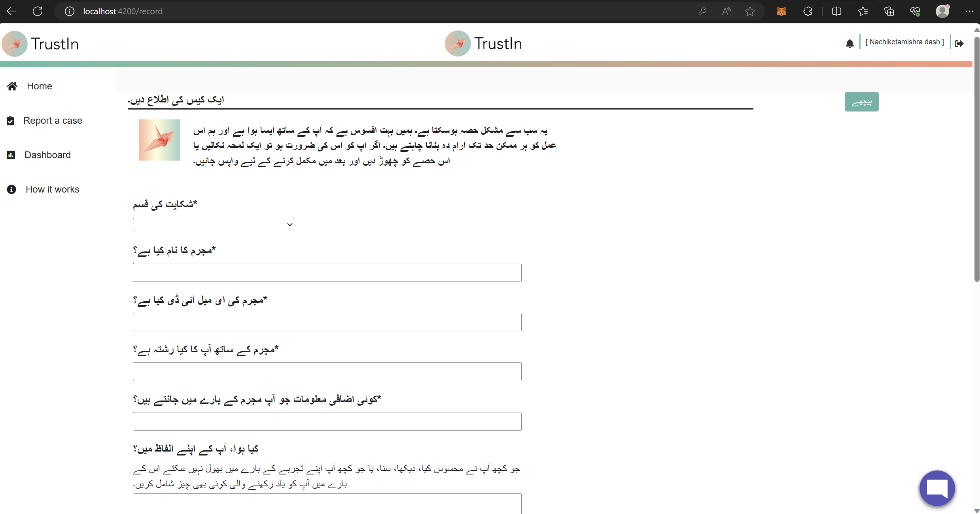
Task: Open the complaint type dropdown
Action: coord(213,224)
